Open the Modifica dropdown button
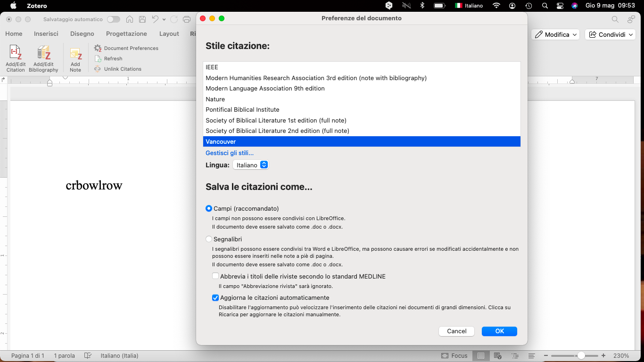644x362 pixels. (x=555, y=34)
